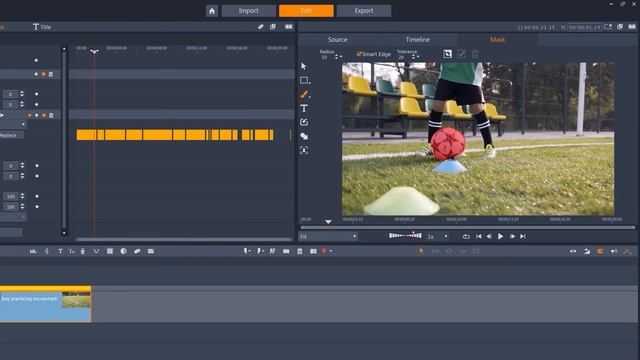640x360 pixels.
Task: Toggle preview panel dual-view layout icon
Action: click(x=632, y=27)
